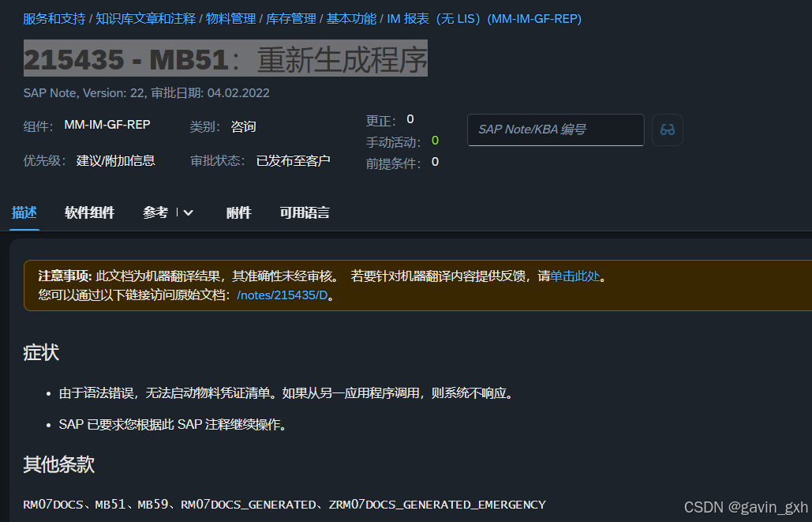Open the 附件 tab

coord(238,212)
